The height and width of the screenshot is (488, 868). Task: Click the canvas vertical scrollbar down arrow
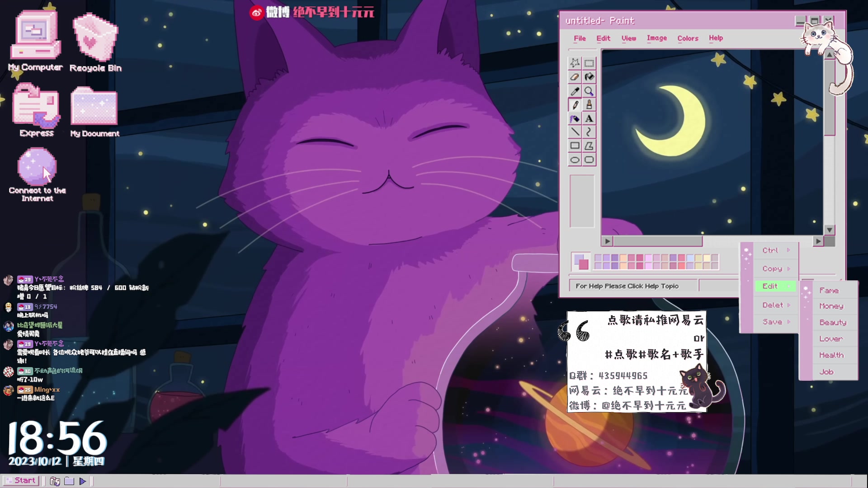point(830,230)
